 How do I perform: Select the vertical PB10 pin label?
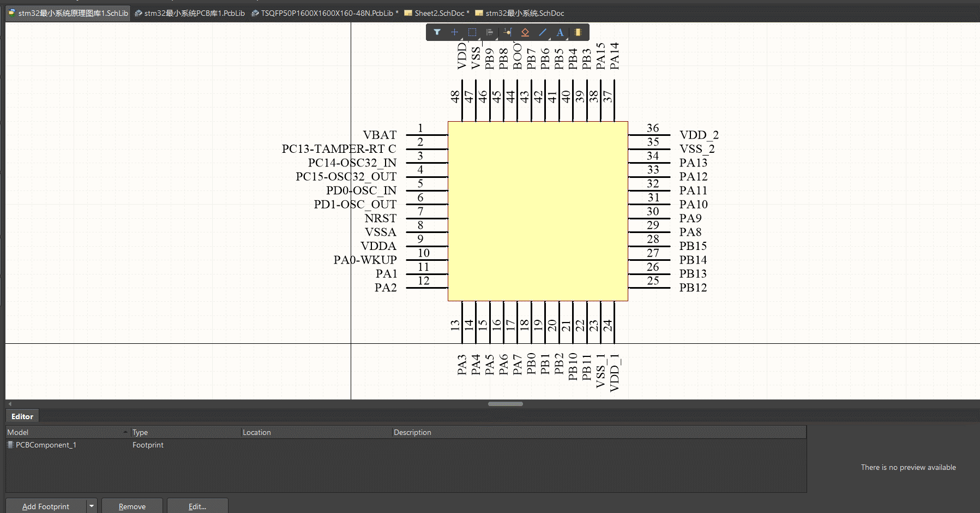[x=573, y=366]
